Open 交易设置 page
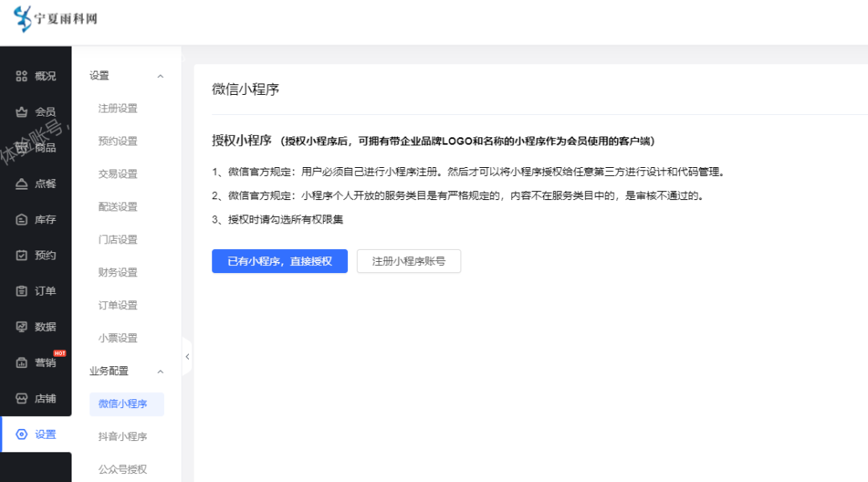Viewport: 868px width, 482px height. [118, 174]
